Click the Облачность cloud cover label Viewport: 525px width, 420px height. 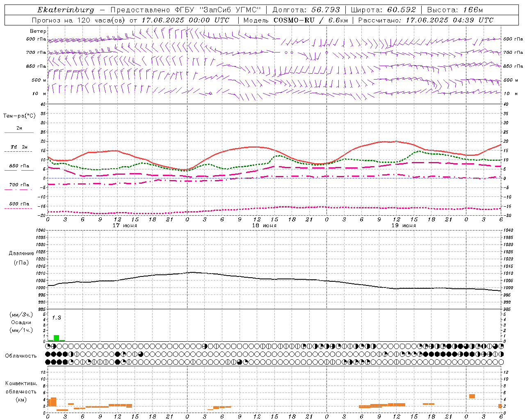pos(21,356)
